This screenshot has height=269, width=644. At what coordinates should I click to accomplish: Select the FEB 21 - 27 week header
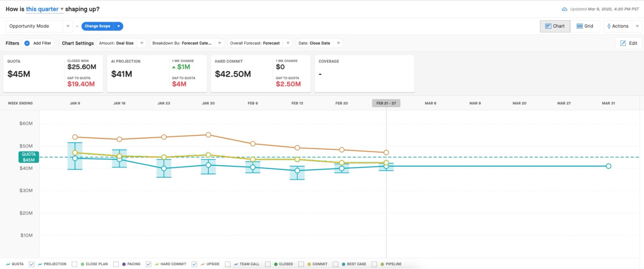(x=386, y=103)
